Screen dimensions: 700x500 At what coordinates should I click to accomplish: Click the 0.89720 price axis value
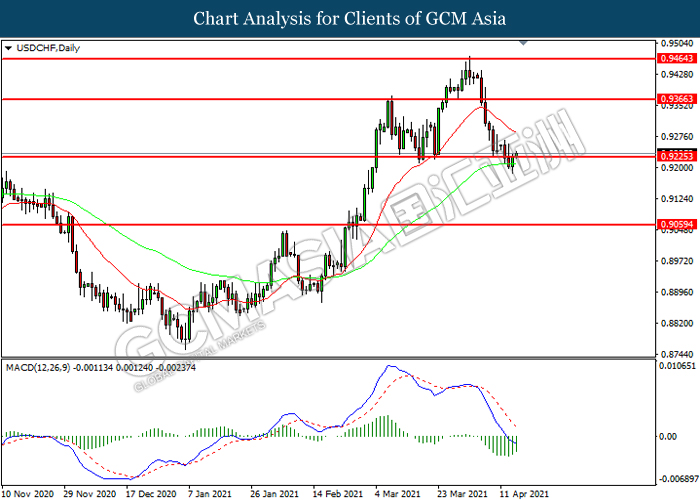click(x=677, y=261)
